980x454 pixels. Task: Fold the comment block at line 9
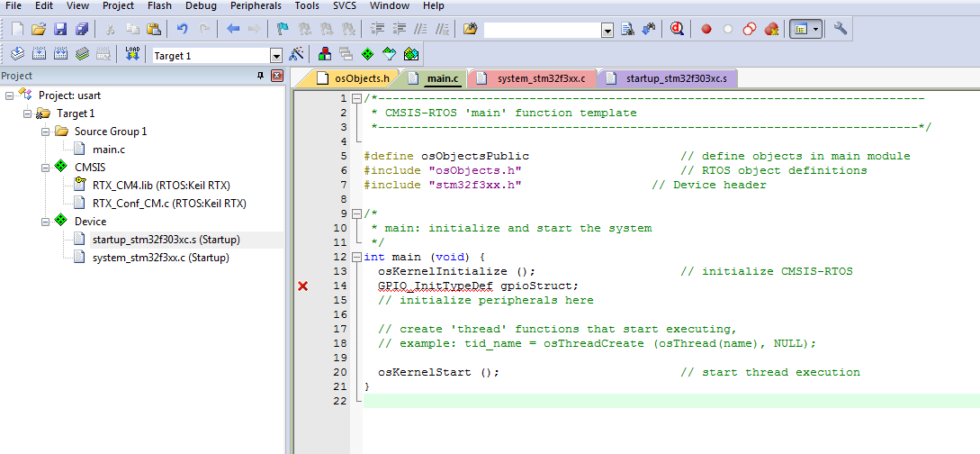[356, 213]
